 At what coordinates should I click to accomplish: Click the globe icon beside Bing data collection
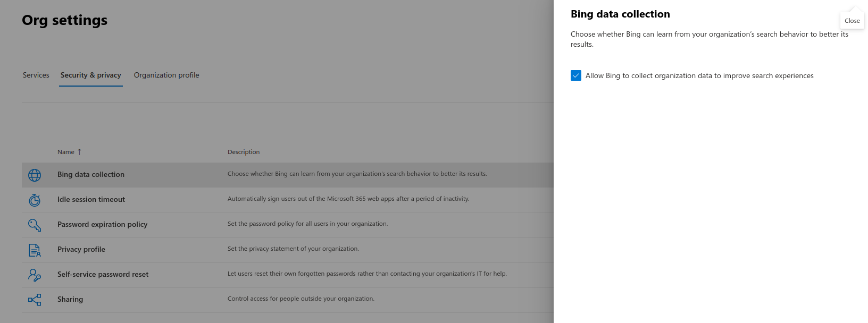[x=35, y=174]
